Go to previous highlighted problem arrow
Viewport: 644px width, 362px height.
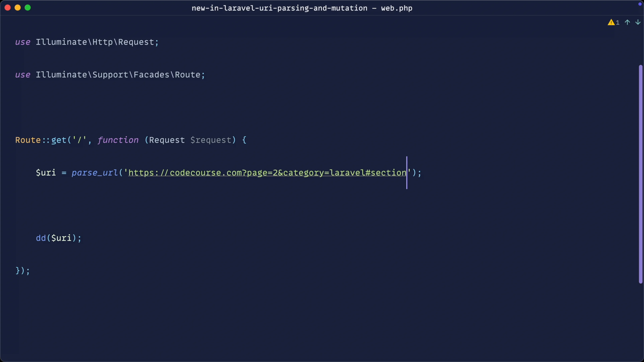click(x=627, y=22)
